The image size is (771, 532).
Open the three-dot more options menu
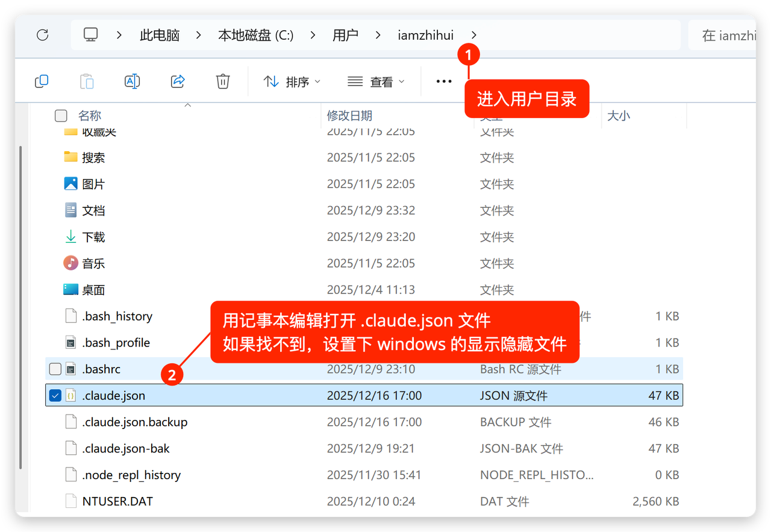click(444, 81)
